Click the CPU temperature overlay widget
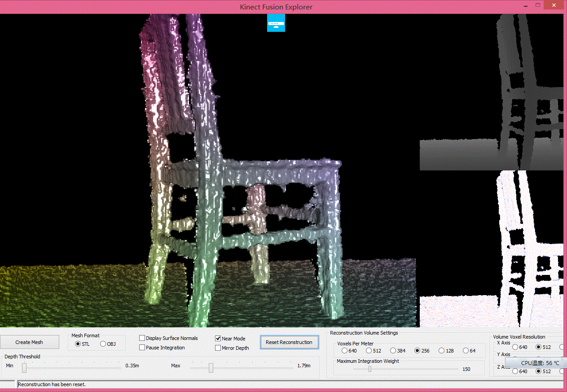Viewport: 567px width, 392px height. coord(536,363)
